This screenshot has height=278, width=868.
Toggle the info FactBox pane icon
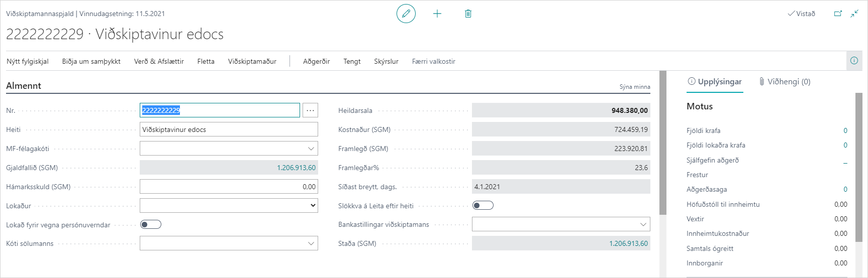pos(854,61)
